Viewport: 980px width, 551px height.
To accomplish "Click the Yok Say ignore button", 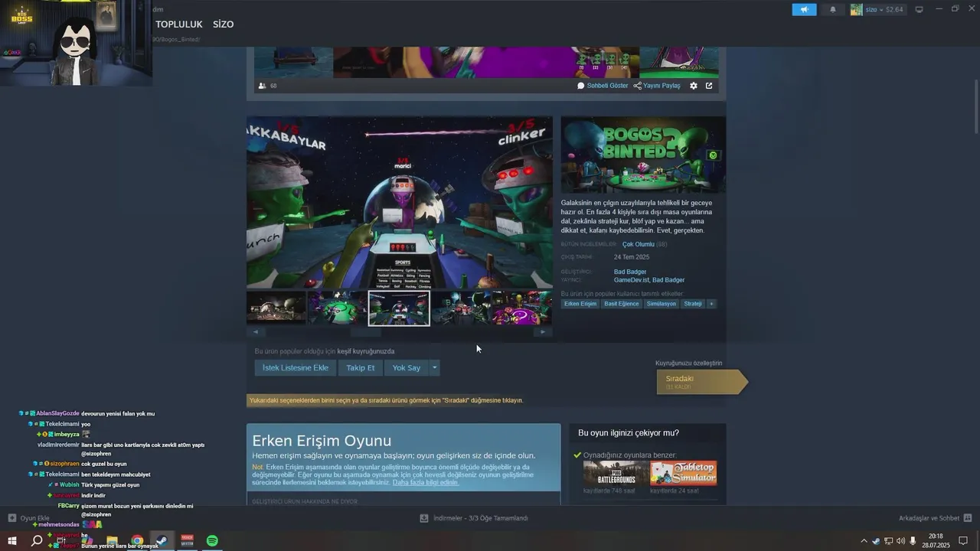I will 407,368.
